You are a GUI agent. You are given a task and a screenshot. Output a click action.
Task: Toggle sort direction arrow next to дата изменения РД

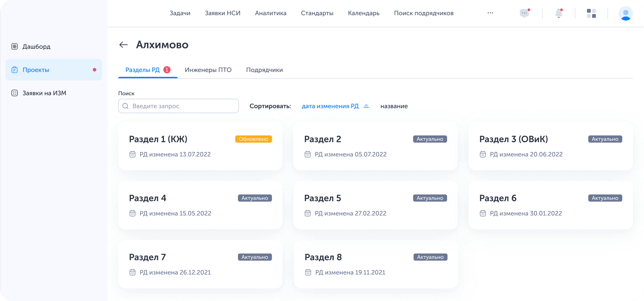[366, 106]
